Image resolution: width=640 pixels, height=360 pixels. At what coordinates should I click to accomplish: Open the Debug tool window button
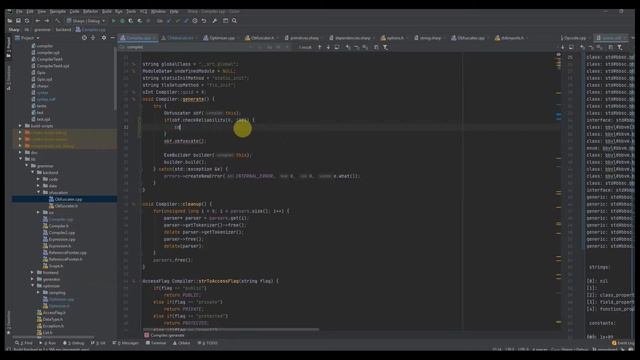pos(73,343)
